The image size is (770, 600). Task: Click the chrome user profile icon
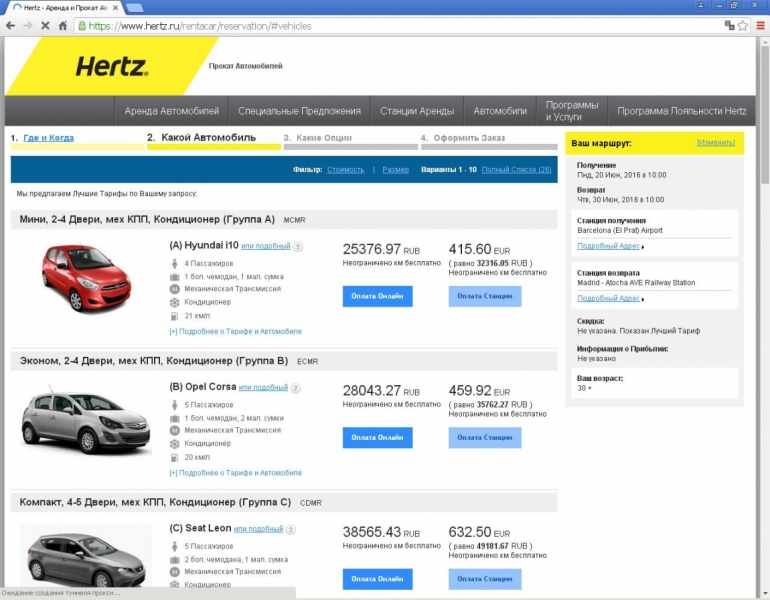tap(701, 5)
